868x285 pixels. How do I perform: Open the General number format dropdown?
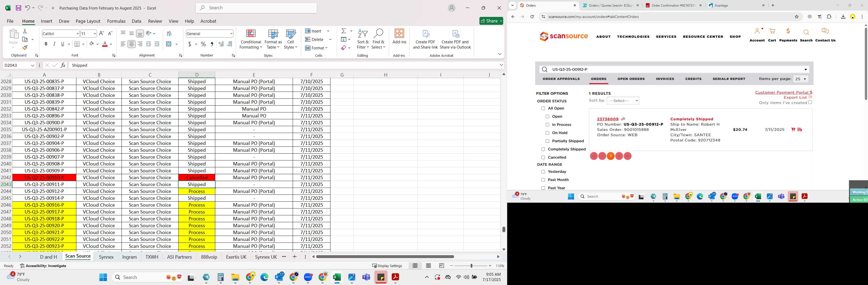231,33
